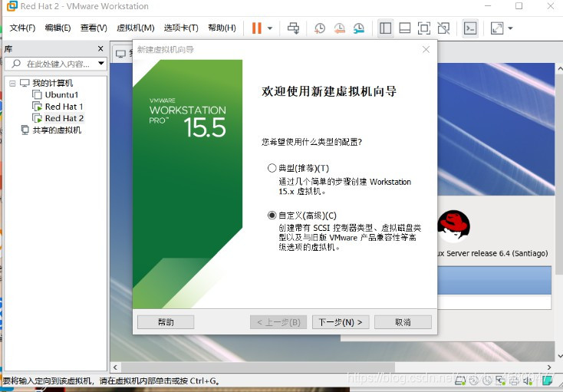
Task: Open the 查看(V) menu
Action: point(94,28)
